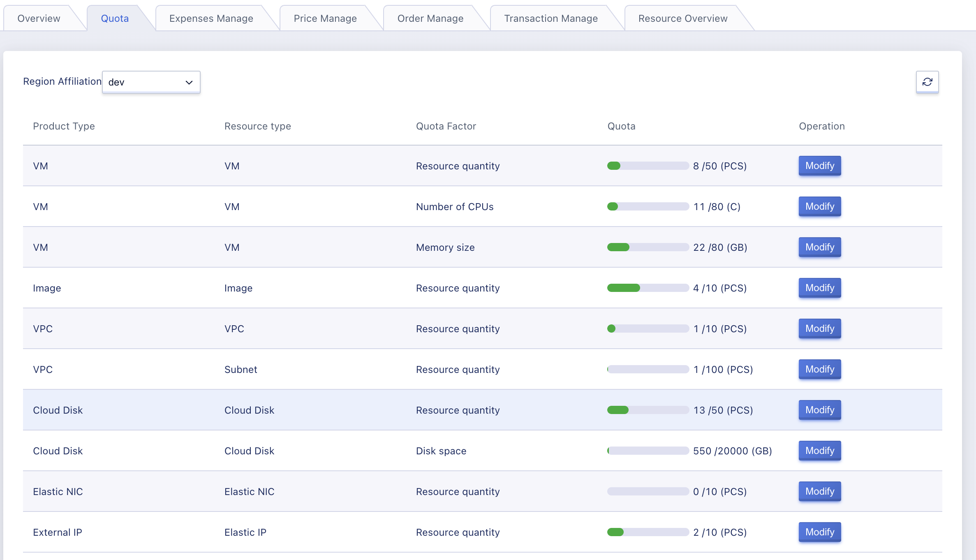
Task: Modify the Image Resource quantity quota
Action: tap(820, 288)
